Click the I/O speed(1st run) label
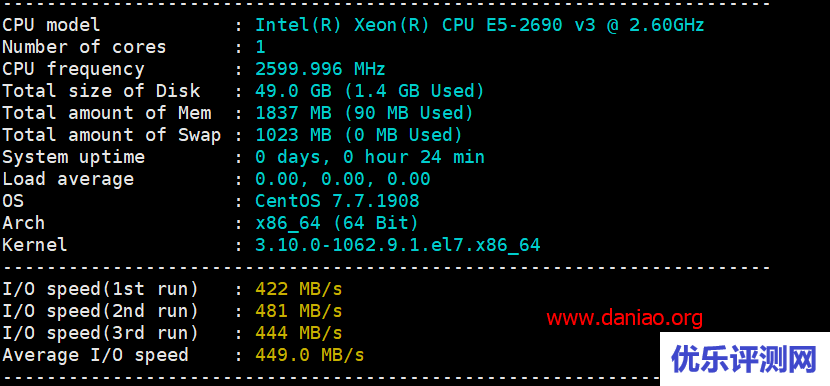830x386 pixels. [100, 289]
